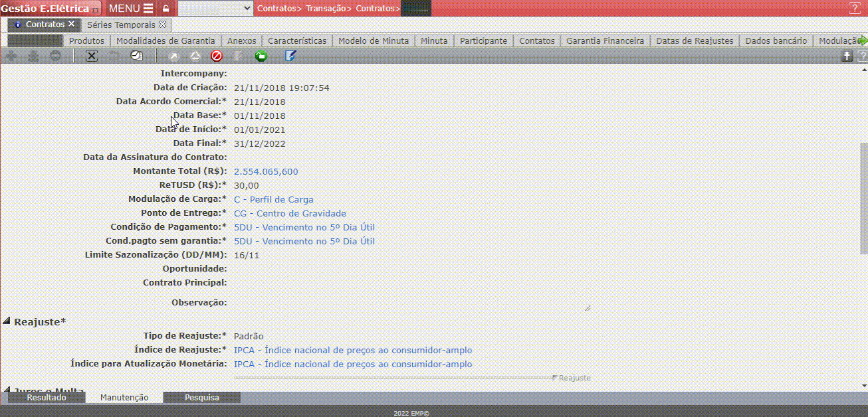This screenshot has height=417, width=868.
Task: Click the boxed X icon in toolbar
Action: pos(92,56)
